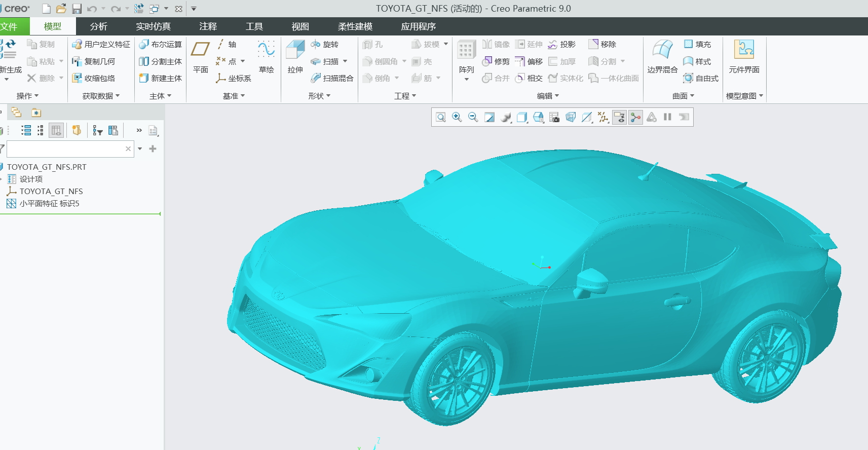Viewport: 868px width, 450px height.
Task: Click the model tree search input field
Action: coord(70,149)
